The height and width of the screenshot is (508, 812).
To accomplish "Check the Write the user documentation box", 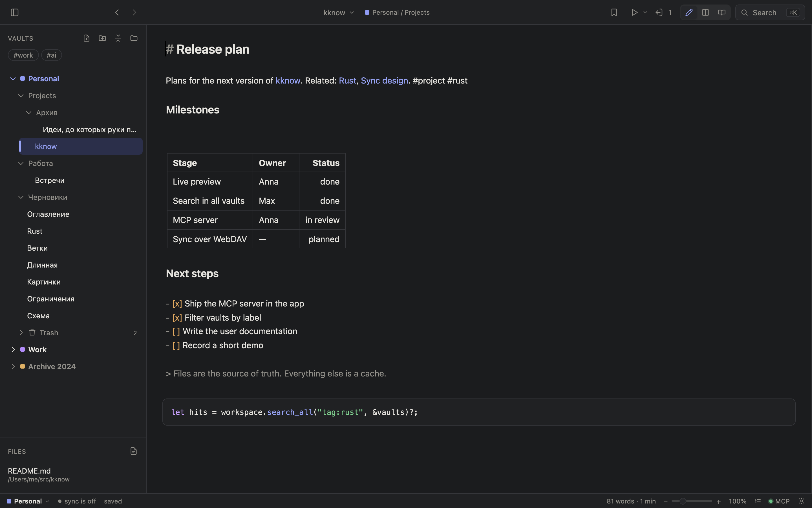I will [176, 331].
